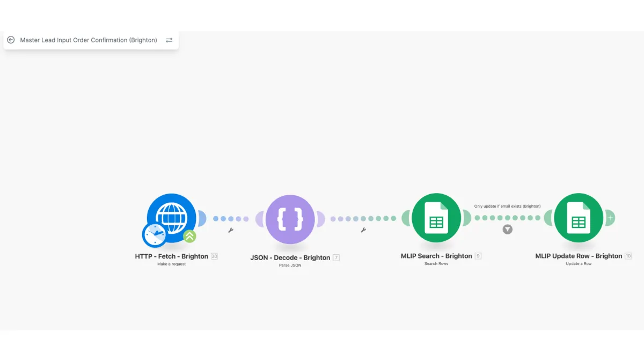Select label MLIP Search - Brighton
This screenshot has height=362, width=644.
(x=436, y=256)
